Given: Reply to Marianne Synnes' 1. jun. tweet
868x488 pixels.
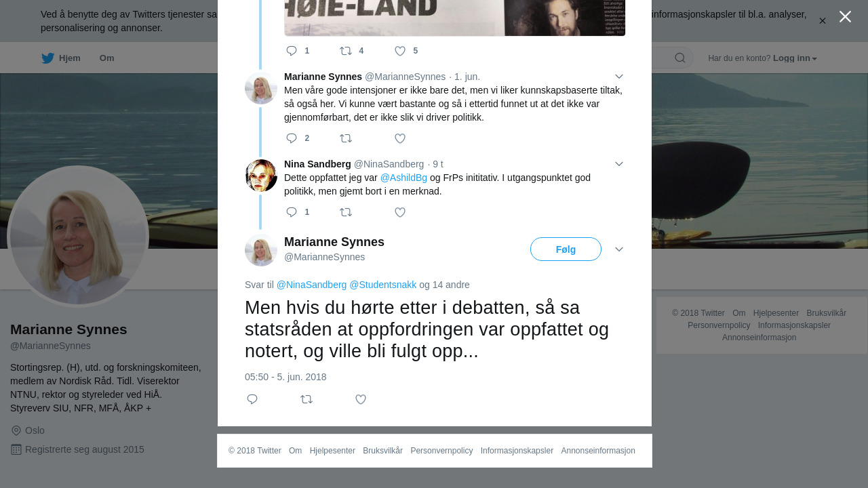Looking at the screenshot, I should pyautogui.click(x=292, y=138).
